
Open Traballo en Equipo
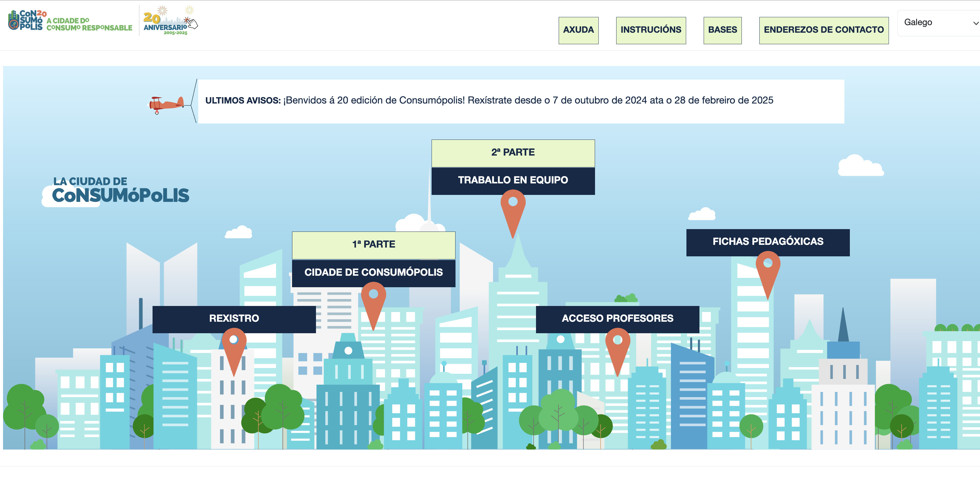click(x=513, y=181)
